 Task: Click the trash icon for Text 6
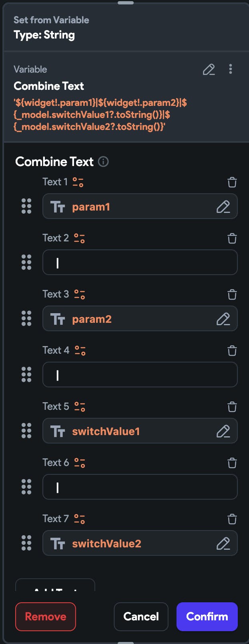232,463
